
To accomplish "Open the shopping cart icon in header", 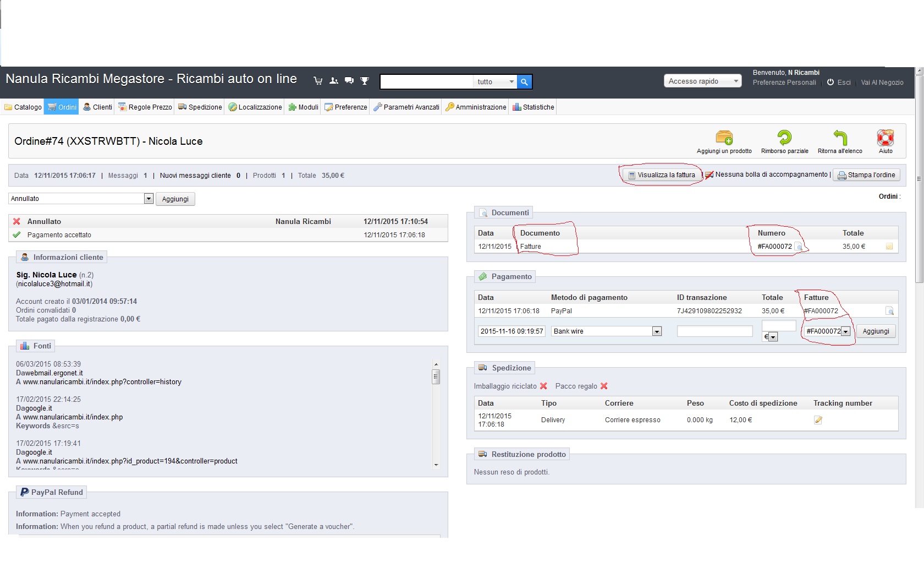I will [x=318, y=81].
